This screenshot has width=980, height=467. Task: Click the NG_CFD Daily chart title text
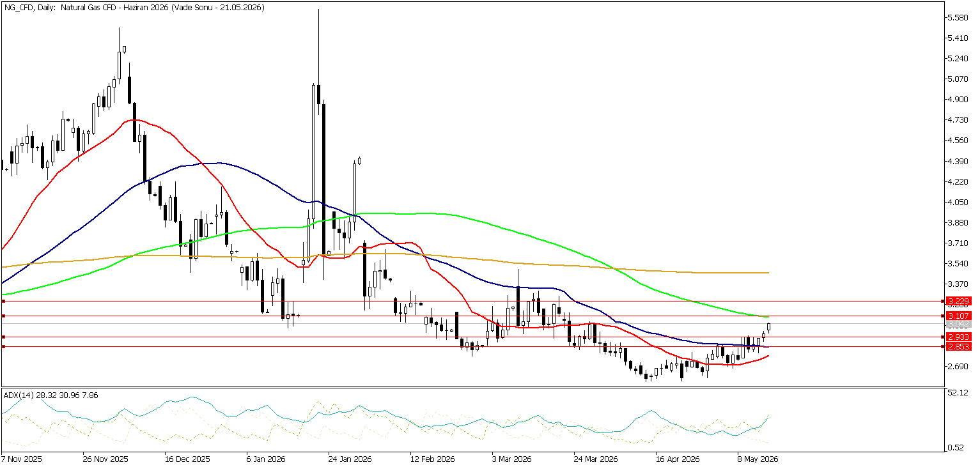tap(134, 7)
